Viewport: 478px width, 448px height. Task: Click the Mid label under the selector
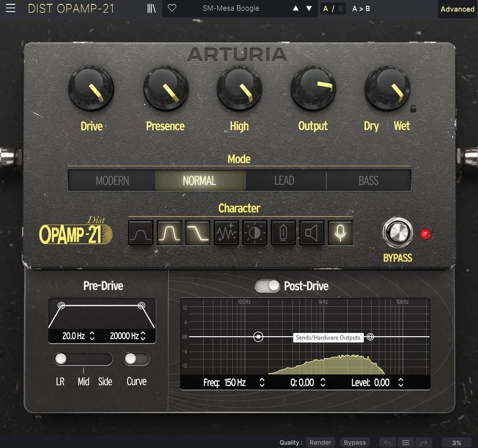(x=83, y=382)
